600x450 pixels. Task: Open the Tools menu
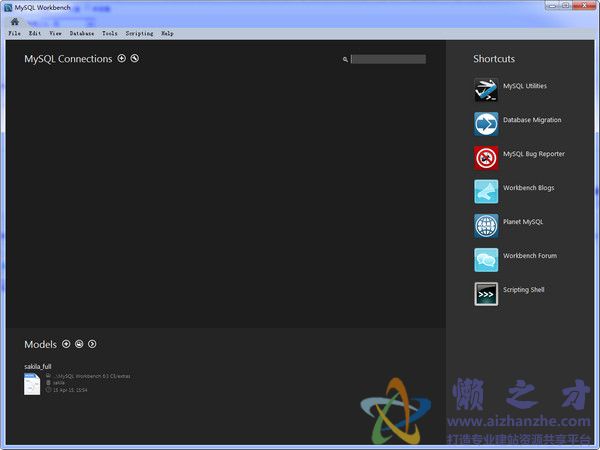pos(110,34)
